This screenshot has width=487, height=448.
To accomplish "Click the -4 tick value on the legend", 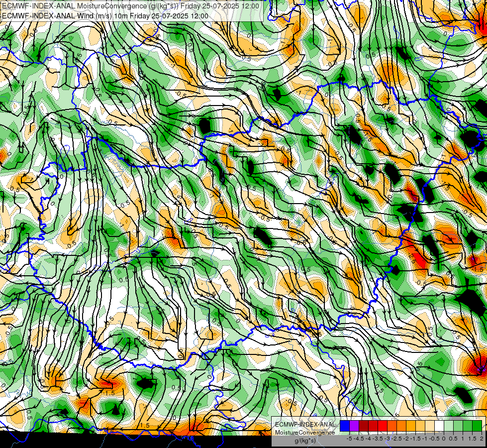I will (x=368, y=439).
